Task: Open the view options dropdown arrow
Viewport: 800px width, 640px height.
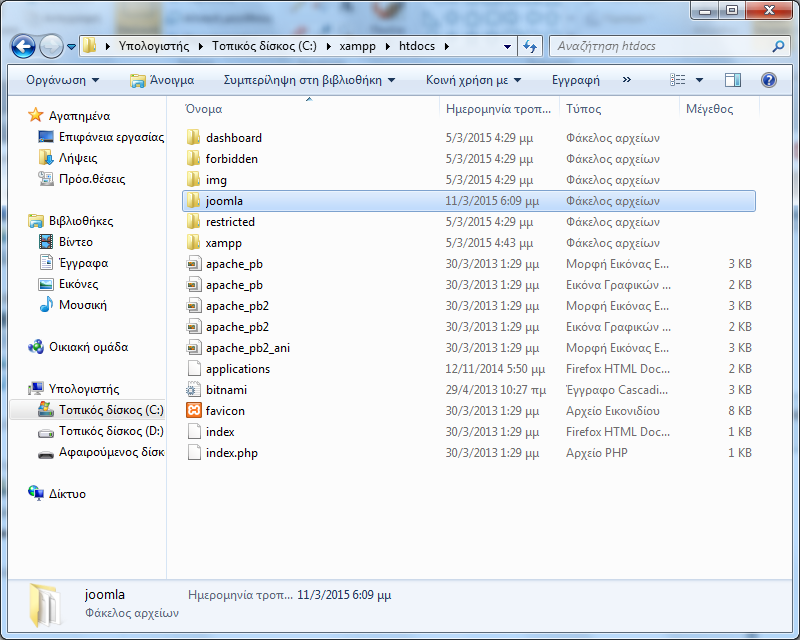Action: (x=699, y=80)
